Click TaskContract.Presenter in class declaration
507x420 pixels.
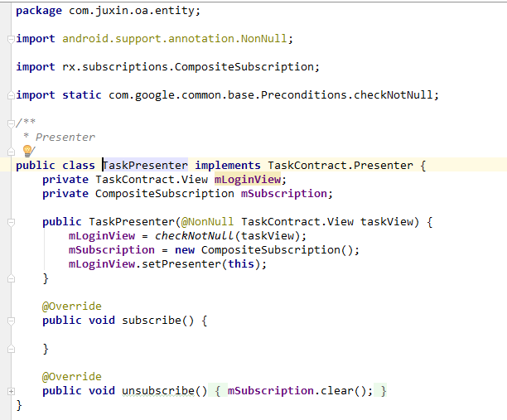[x=340, y=166]
